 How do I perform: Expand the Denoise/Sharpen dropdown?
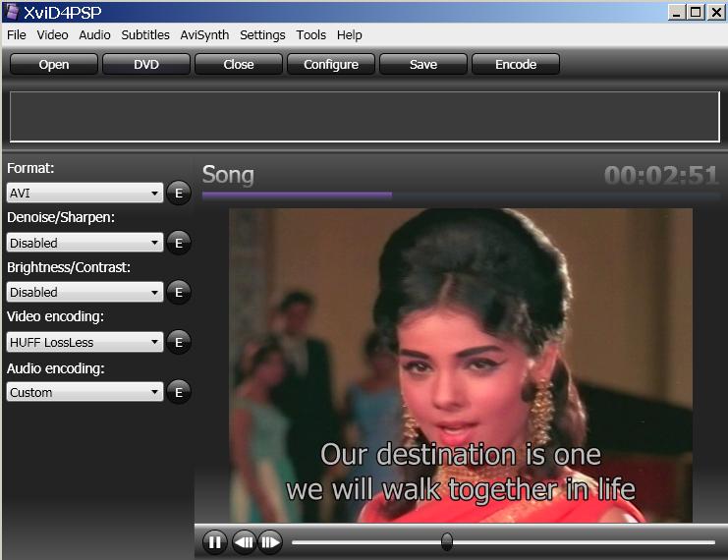click(x=84, y=243)
